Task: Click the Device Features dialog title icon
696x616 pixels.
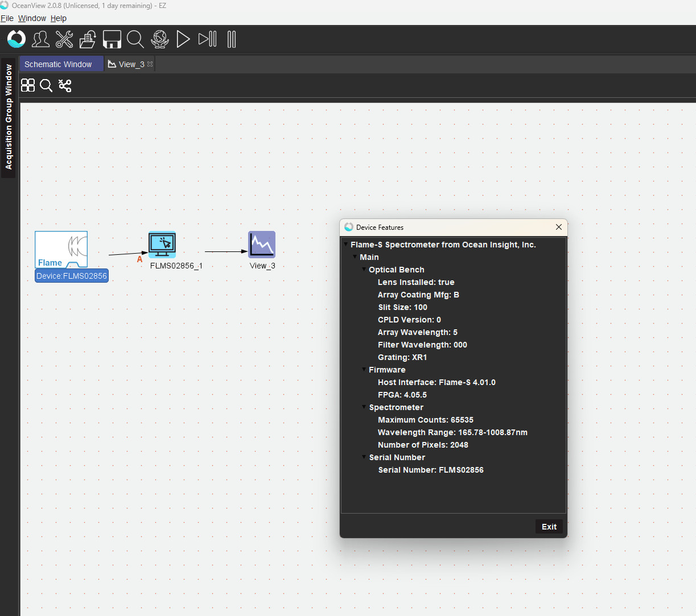Action: (x=349, y=227)
